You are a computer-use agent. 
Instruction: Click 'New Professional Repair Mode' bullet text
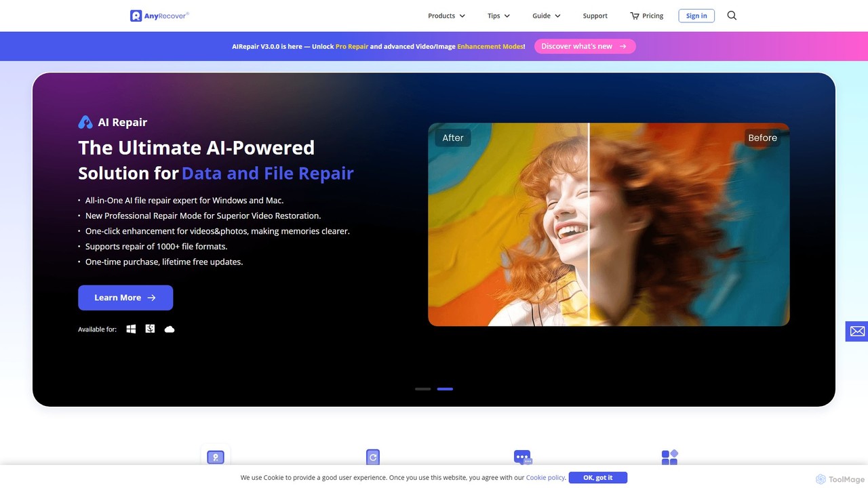point(203,216)
